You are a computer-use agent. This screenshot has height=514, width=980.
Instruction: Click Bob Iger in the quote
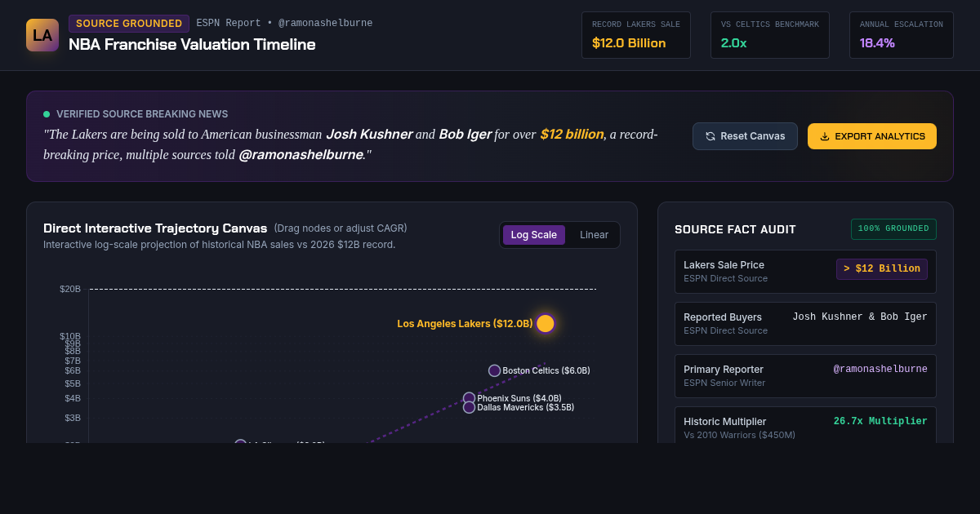(465, 135)
